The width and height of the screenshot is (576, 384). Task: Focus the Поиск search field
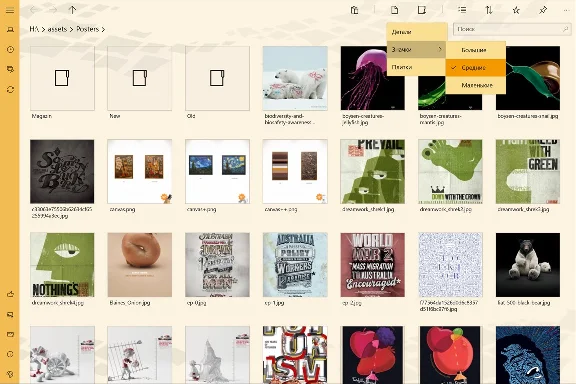coord(512,29)
